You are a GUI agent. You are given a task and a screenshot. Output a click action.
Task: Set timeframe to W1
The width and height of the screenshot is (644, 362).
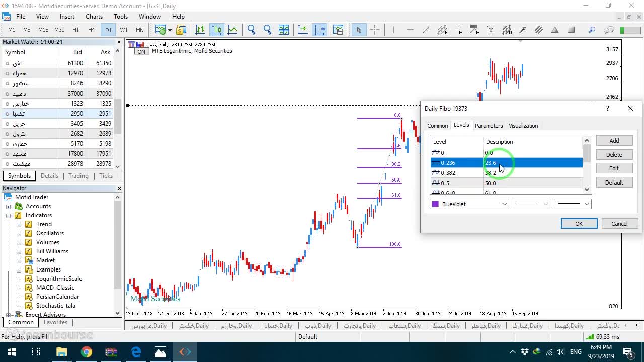pyautogui.click(x=124, y=30)
